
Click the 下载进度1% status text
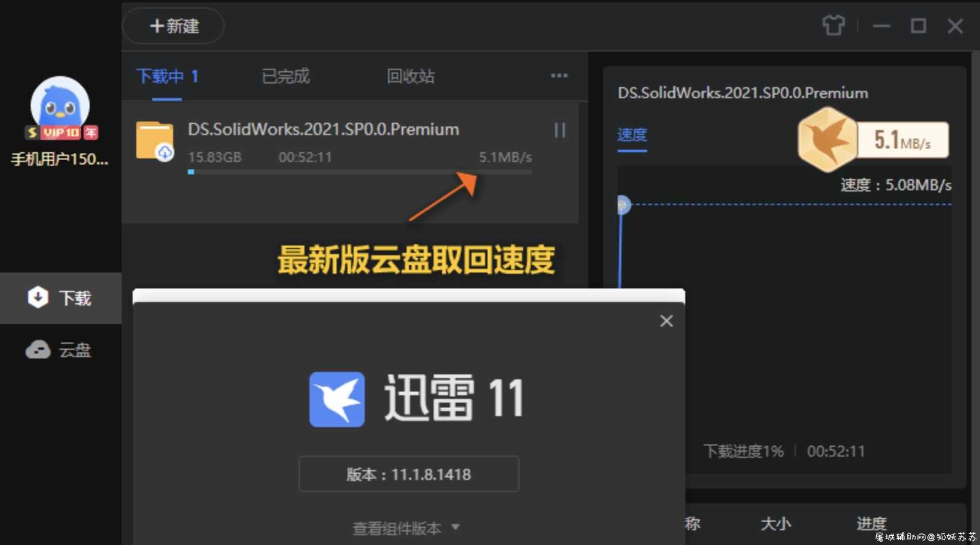pos(744,452)
